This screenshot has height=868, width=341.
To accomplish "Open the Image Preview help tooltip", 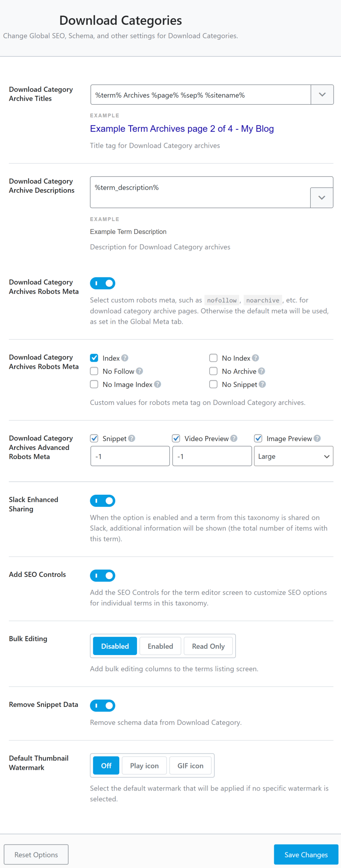I will pos(318,438).
